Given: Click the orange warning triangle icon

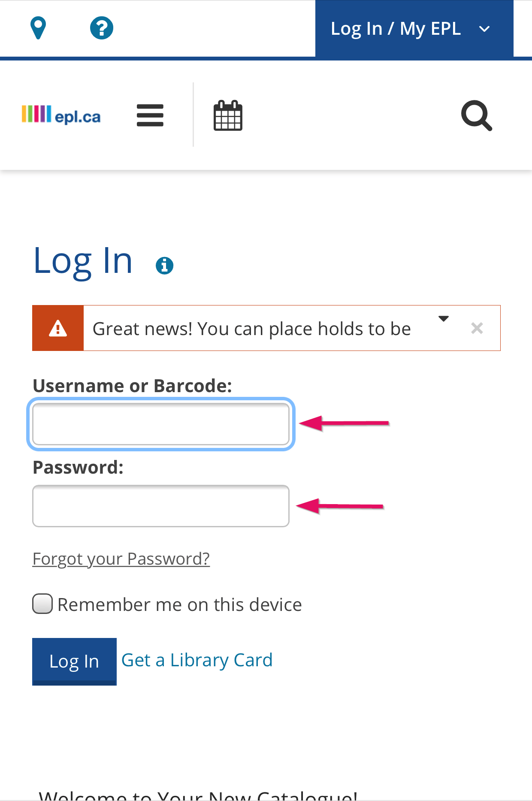Looking at the screenshot, I should pos(58,328).
